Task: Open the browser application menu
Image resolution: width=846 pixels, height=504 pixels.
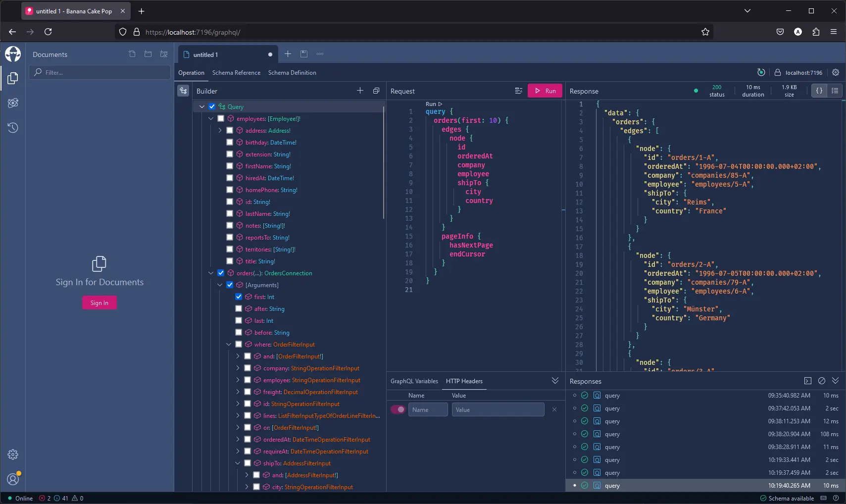Action: point(834,32)
